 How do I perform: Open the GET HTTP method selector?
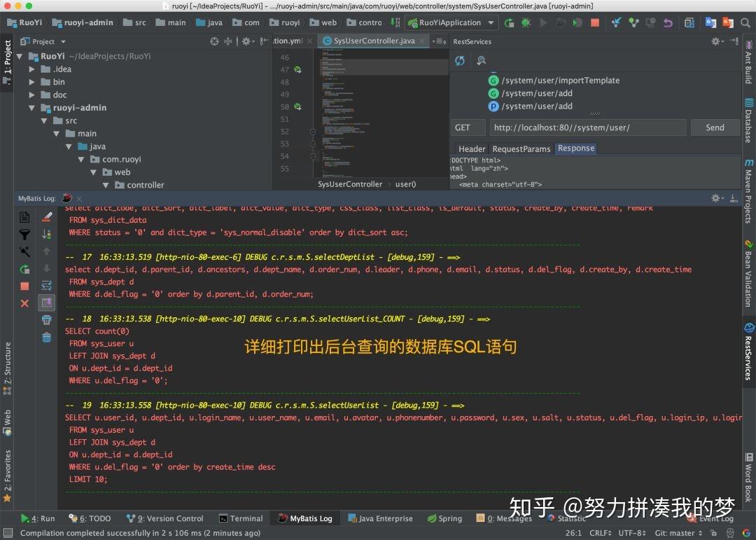[468, 127]
